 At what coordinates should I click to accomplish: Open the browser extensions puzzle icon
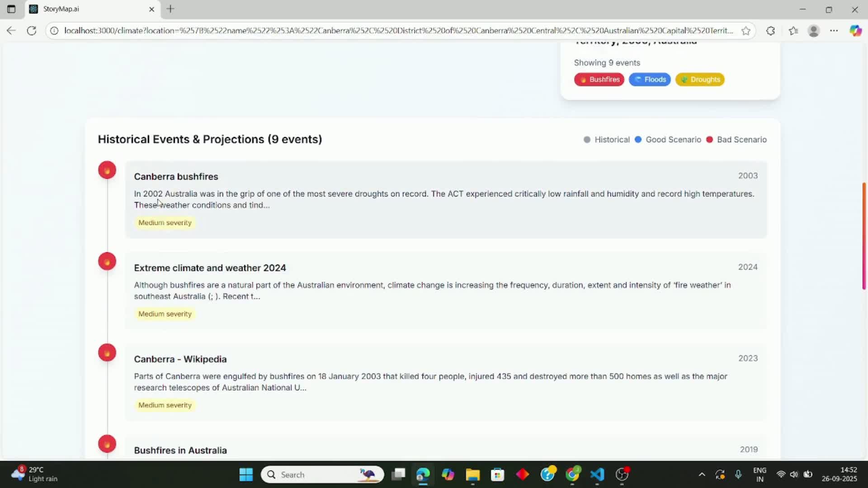click(x=771, y=31)
